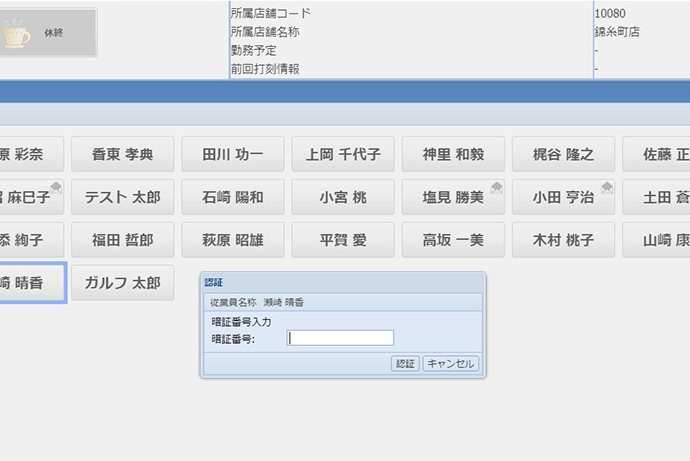This screenshot has width=690, height=461.
Task: Click the coffee cup 休終 break button
Action: point(47,33)
